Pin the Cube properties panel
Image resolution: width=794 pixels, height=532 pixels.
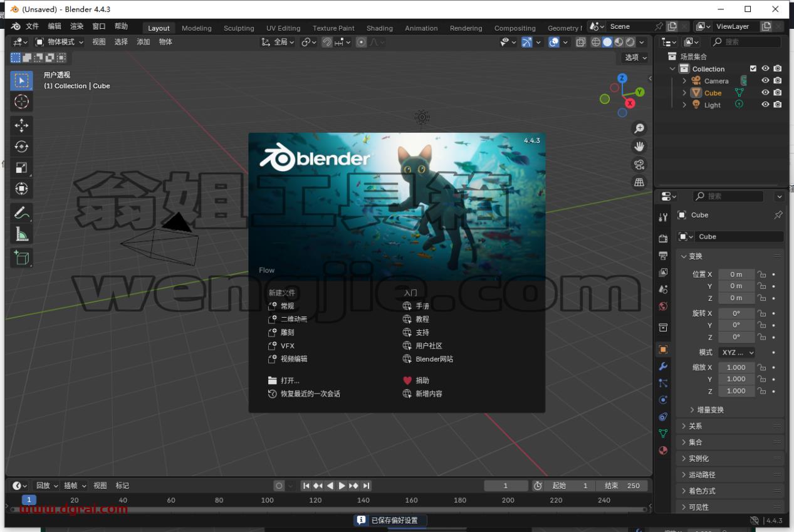point(778,215)
